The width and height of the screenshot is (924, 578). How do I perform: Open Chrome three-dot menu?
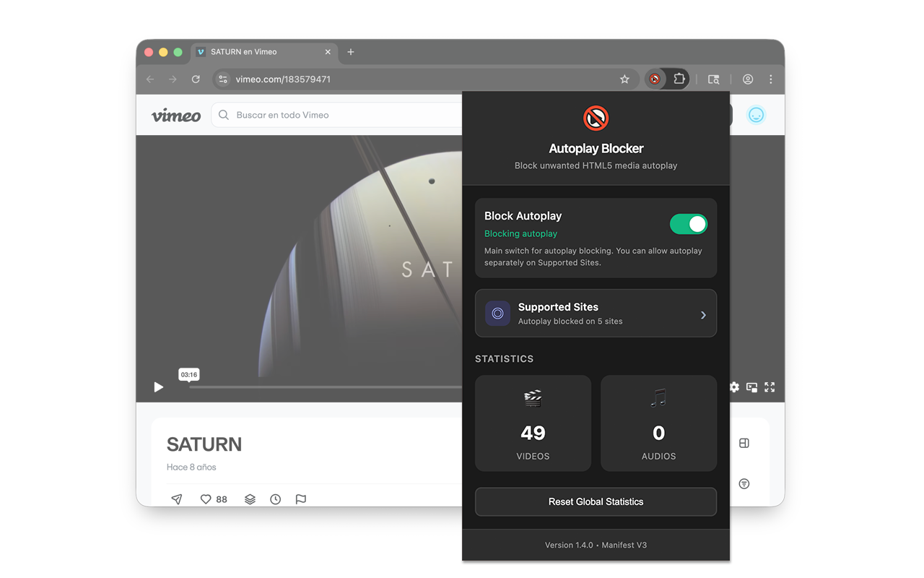[771, 79]
